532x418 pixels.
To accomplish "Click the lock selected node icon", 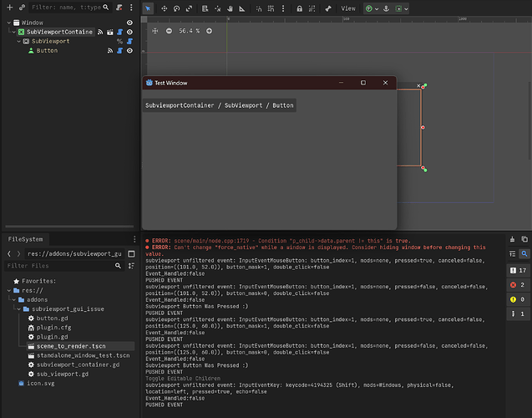I will click(300, 8).
